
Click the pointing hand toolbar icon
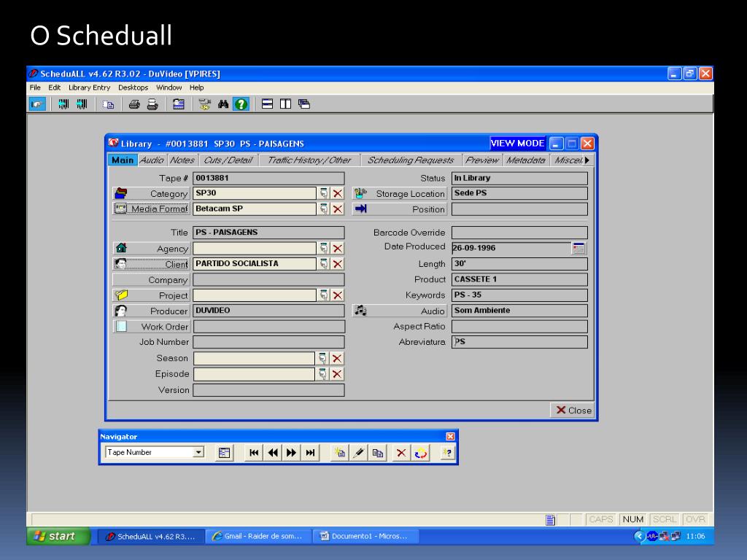(x=37, y=104)
